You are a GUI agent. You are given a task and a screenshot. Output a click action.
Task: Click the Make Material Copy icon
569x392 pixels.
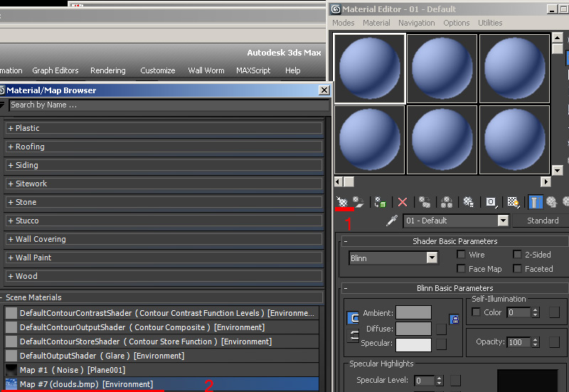click(425, 202)
